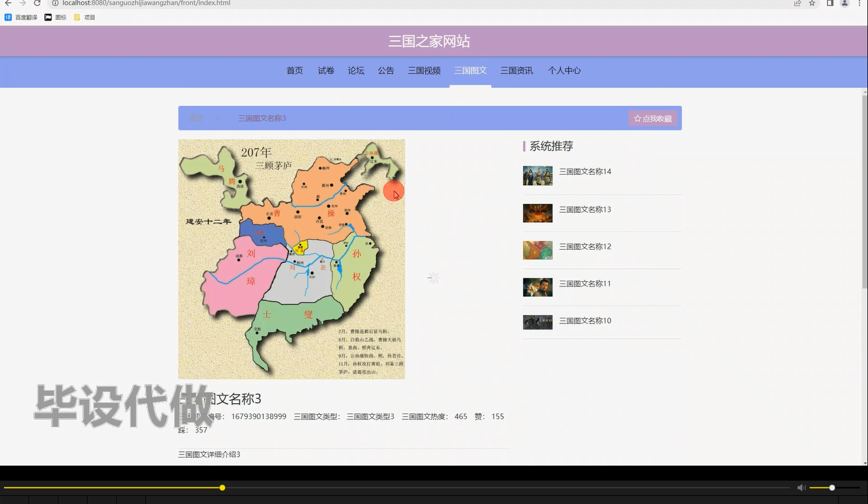Click the browser back arrow icon

click(7, 4)
